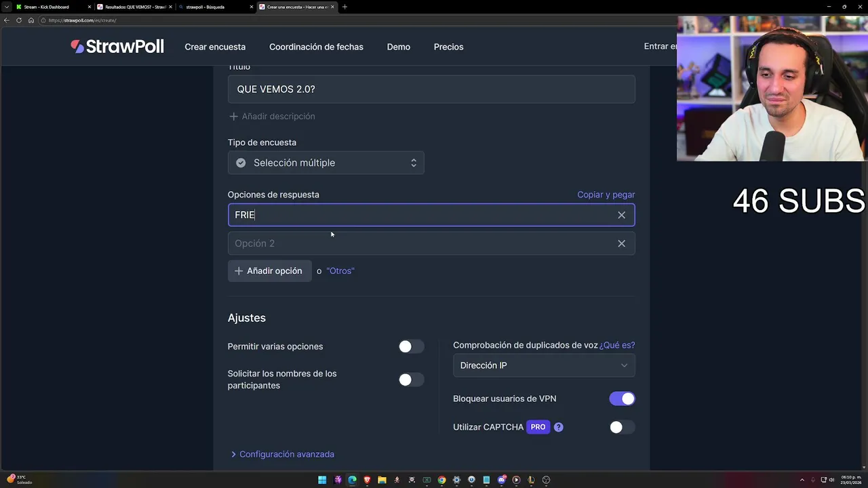Click the question mark help icon by CAPTCHA
The width and height of the screenshot is (868, 488).
(559, 427)
